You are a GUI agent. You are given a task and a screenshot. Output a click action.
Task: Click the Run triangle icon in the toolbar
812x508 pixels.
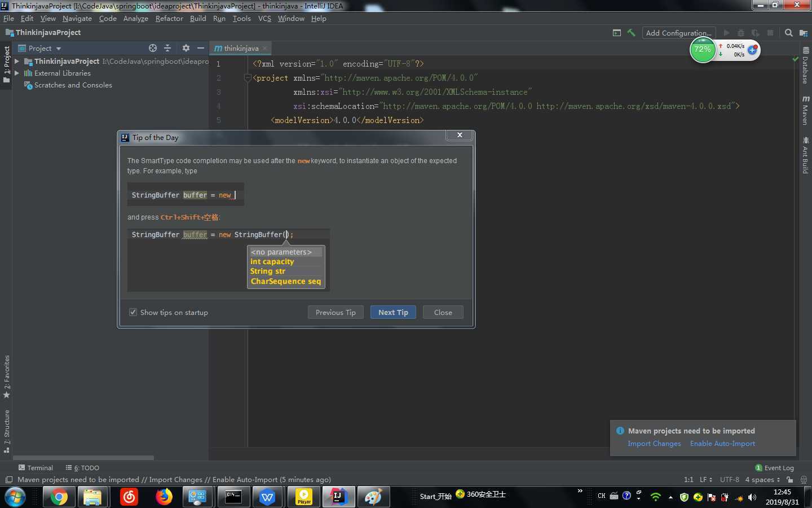point(727,33)
